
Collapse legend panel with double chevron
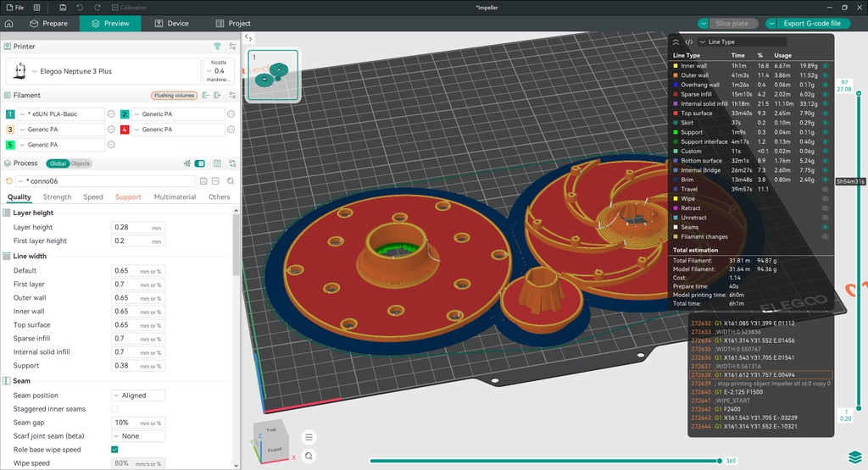(x=676, y=42)
